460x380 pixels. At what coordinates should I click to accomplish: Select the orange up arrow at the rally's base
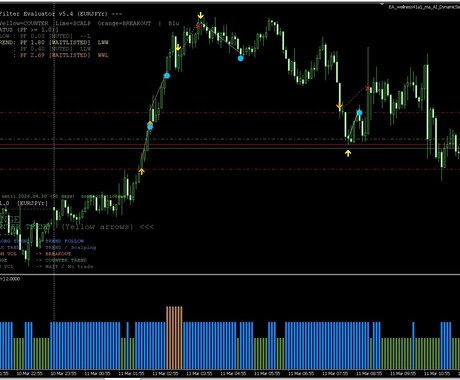click(142, 171)
